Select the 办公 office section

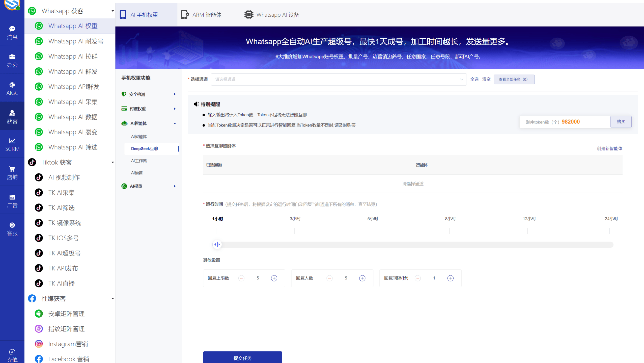click(x=12, y=60)
